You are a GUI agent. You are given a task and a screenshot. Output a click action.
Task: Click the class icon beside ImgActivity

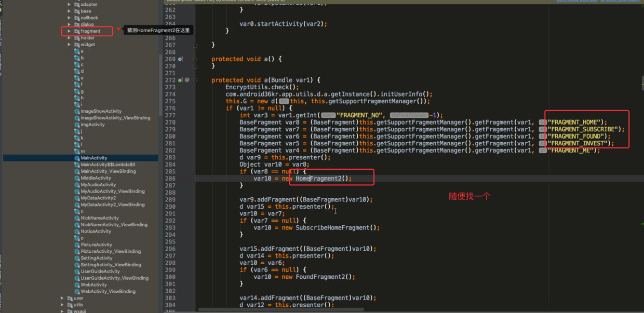click(x=77, y=125)
